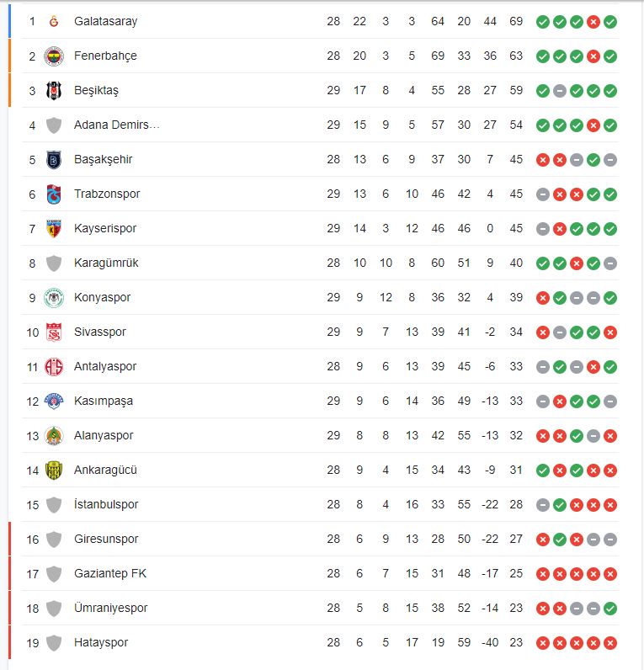Click the Ankaragücü club logo

54,470
